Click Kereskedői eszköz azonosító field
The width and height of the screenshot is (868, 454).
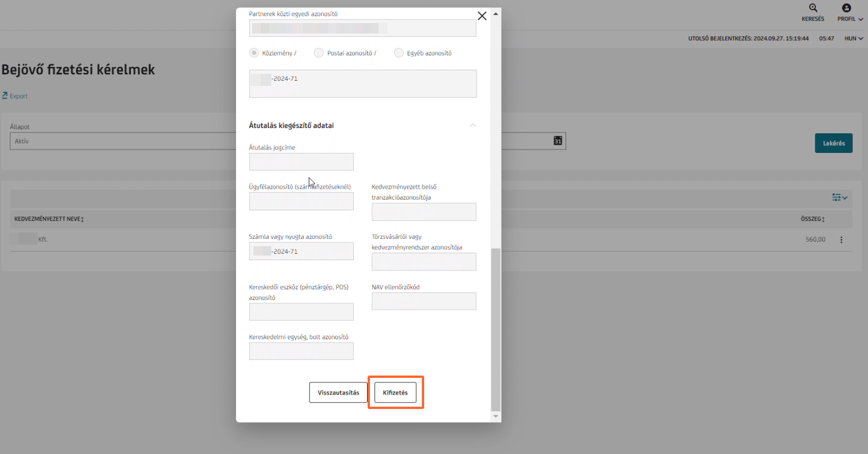tap(301, 312)
